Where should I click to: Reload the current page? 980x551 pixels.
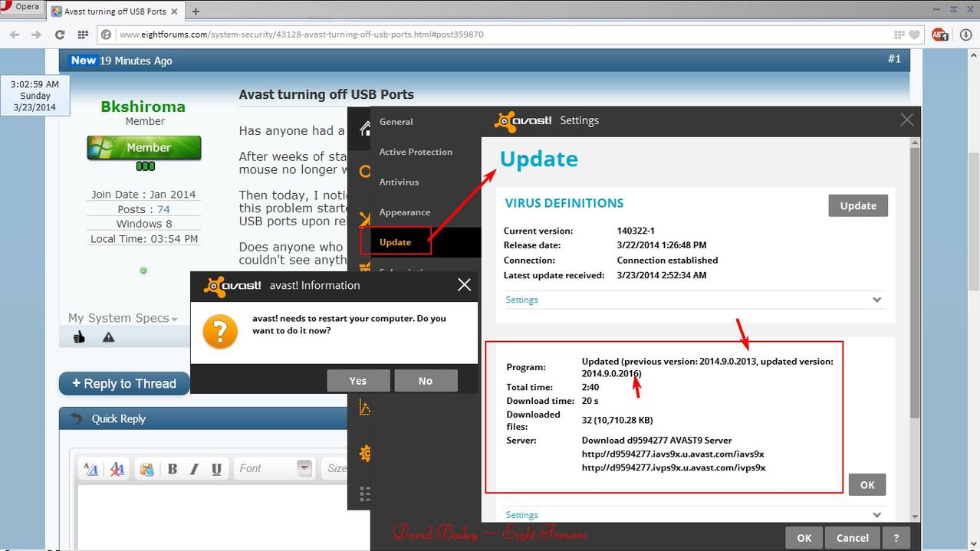[x=60, y=34]
